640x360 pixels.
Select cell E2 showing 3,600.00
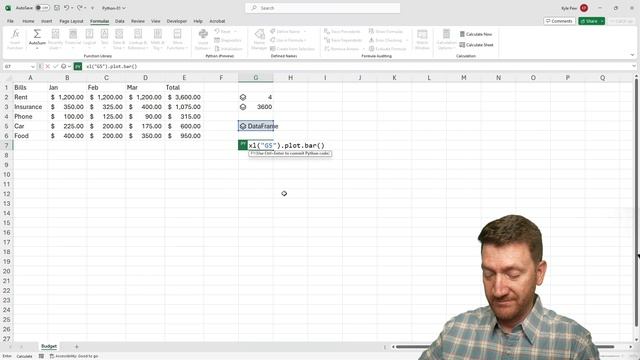[184, 97]
